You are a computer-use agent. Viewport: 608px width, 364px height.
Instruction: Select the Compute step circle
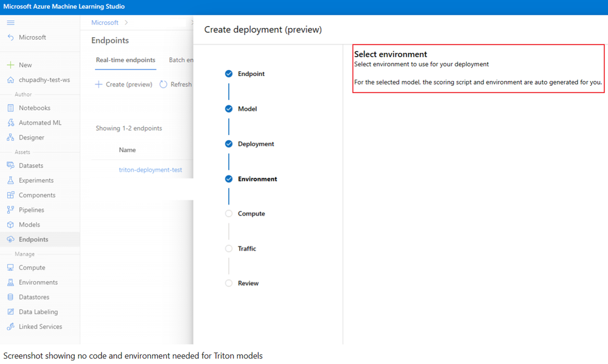(x=229, y=214)
